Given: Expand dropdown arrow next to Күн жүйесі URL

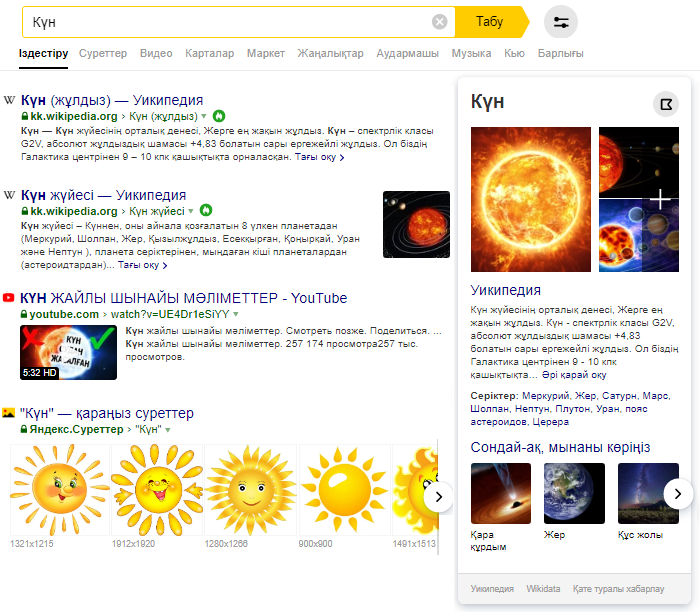Looking at the screenshot, I should pos(191,211).
